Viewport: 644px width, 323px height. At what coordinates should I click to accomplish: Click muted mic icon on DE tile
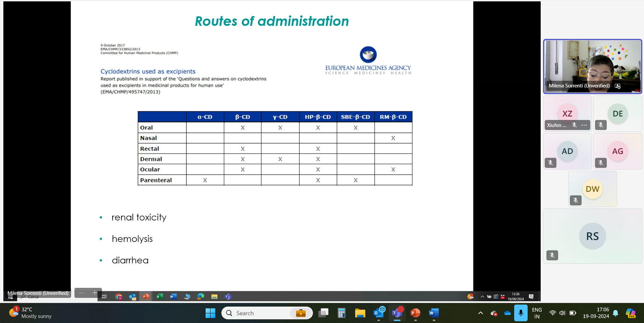601,125
